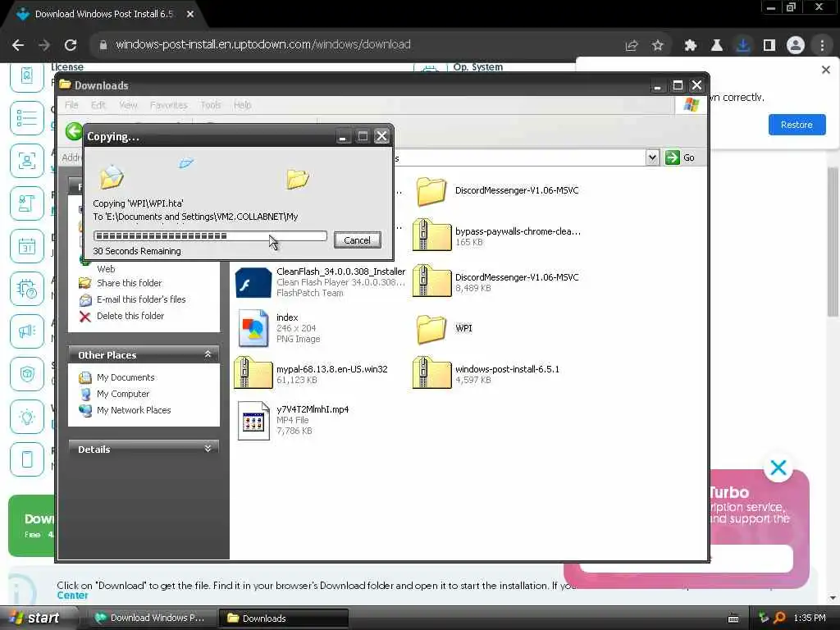Open My Computer from Other Places

tap(123, 394)
